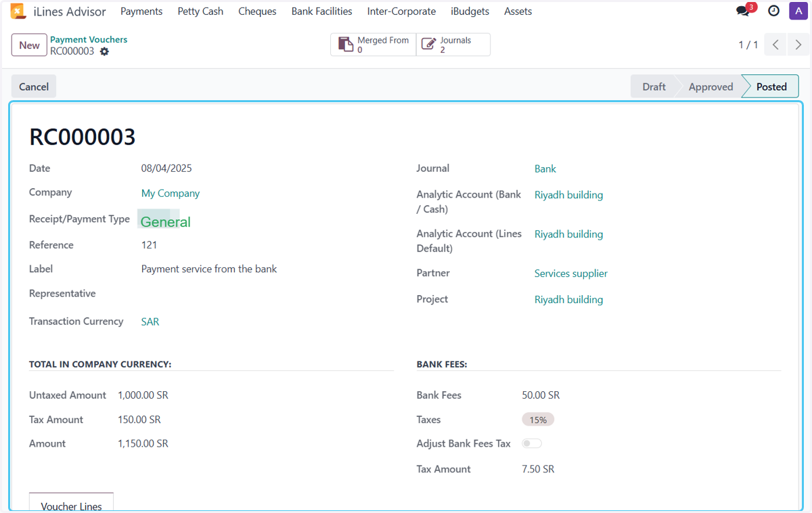Screen dimensions: 812x513
Task: Open the Assets menu
Action: pos(518,12)
